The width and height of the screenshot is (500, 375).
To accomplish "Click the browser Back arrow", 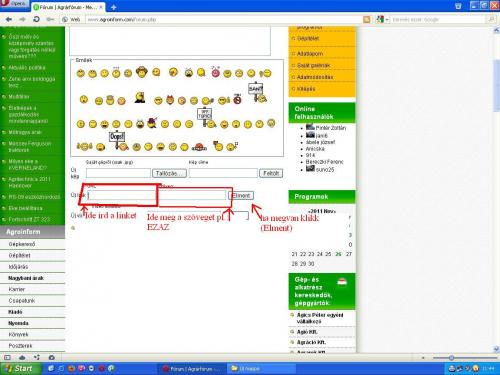I will 9,19.
